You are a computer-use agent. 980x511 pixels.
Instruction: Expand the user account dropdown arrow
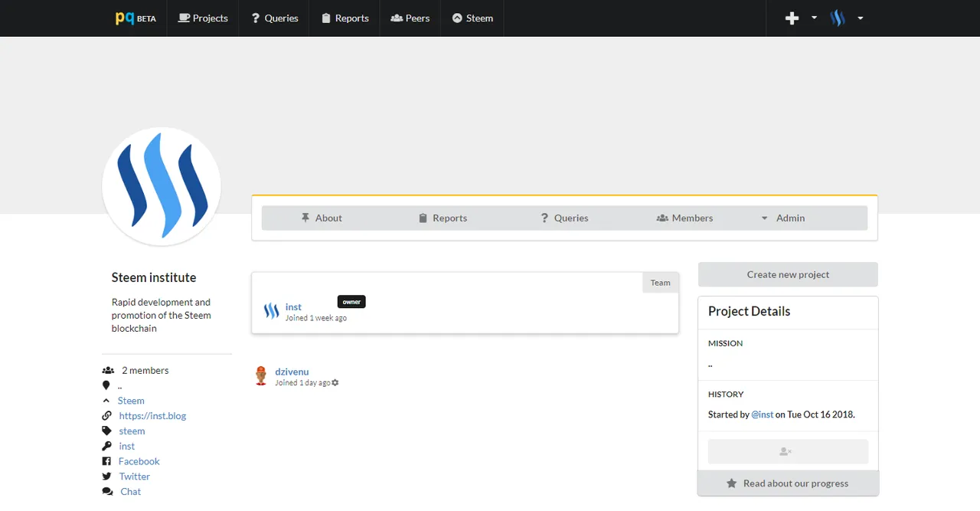point(861,18)
